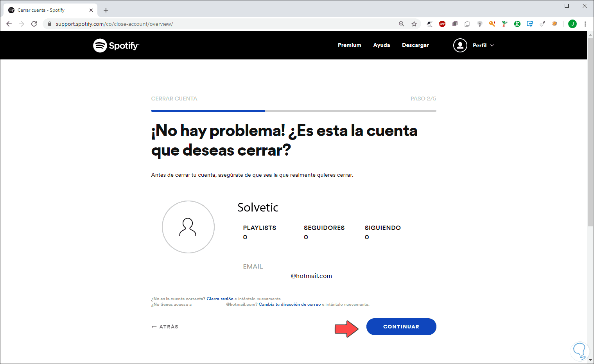The width and height of the screenshot is (594, 364).
Task: Click the scraper tool extension icon
Action: (x=542, y=24)
